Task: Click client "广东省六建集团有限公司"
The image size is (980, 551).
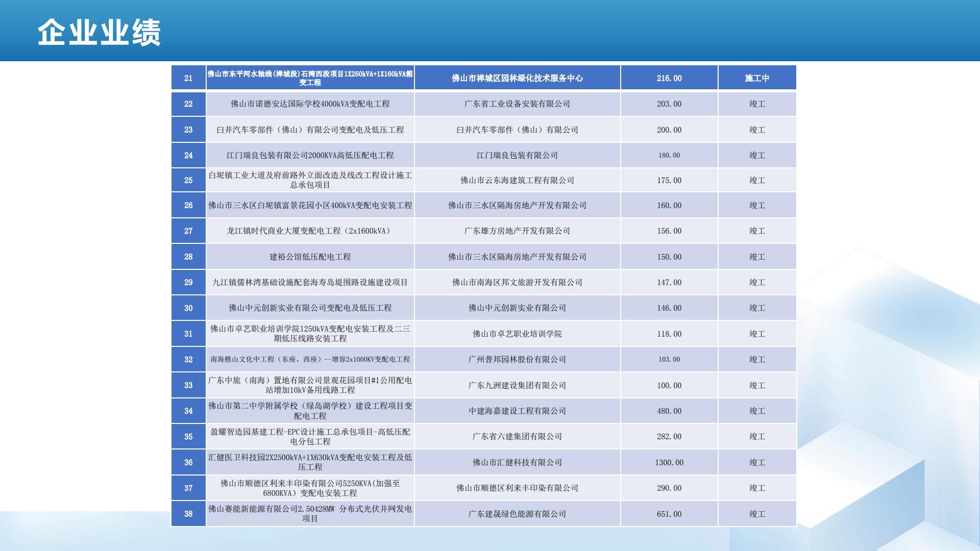Action: [517, 437]
